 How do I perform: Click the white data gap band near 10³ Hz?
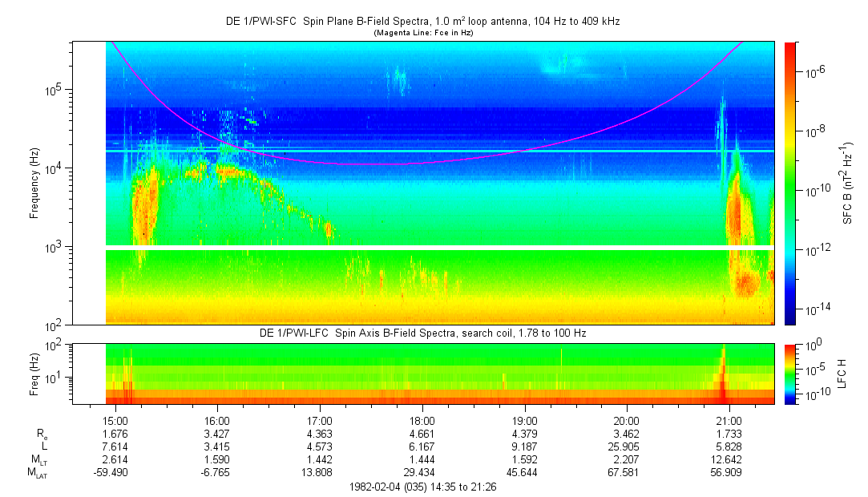439,248
